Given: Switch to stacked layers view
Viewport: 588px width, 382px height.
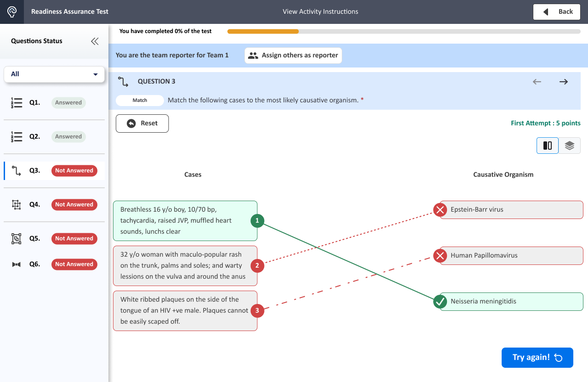Looking at the screenshot, I should 570,146.
